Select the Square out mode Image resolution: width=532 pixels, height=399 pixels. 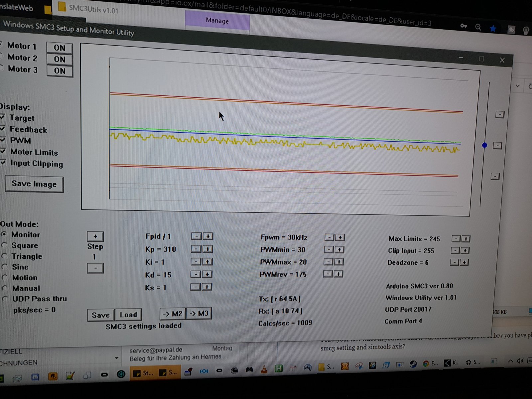pos(4,245)
